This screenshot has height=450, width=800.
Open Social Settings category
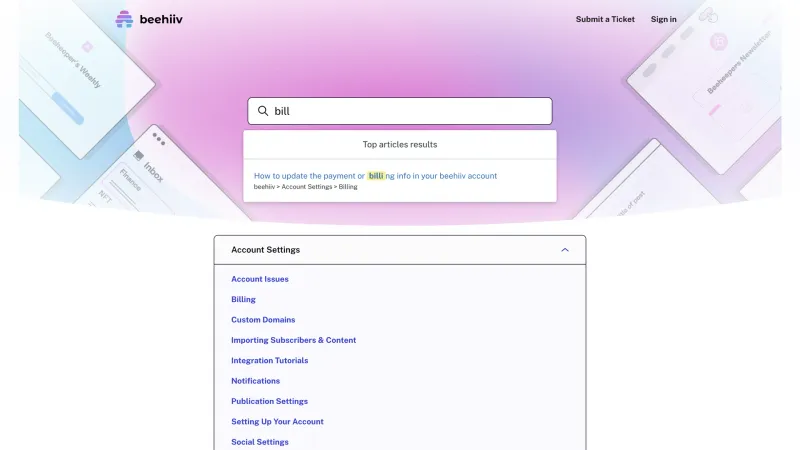[260, 442]
